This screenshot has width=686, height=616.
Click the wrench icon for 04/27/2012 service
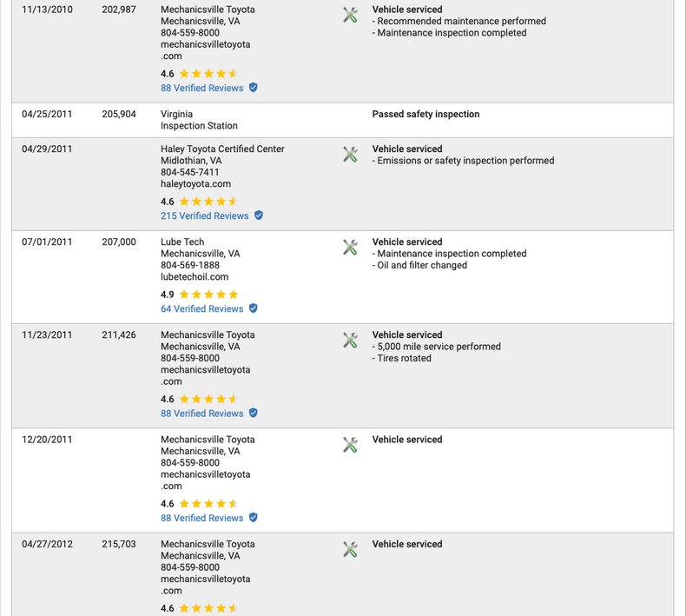point(350,549)
